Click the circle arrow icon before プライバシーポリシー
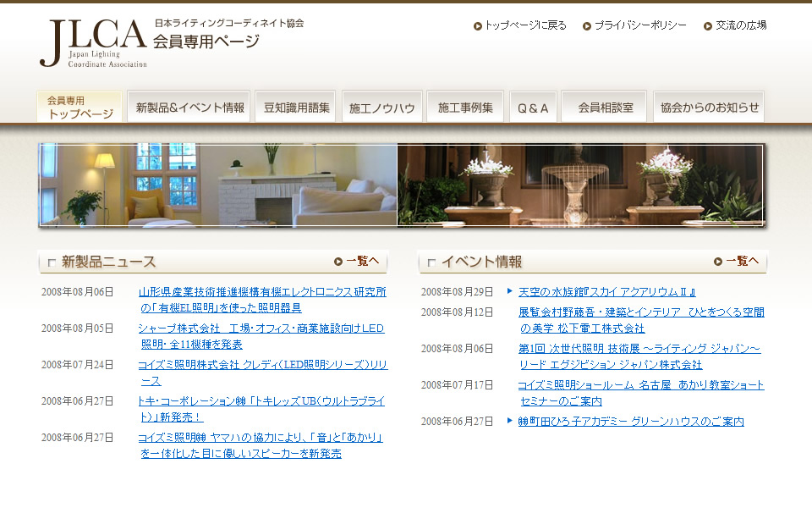 [x=587, y=26]
